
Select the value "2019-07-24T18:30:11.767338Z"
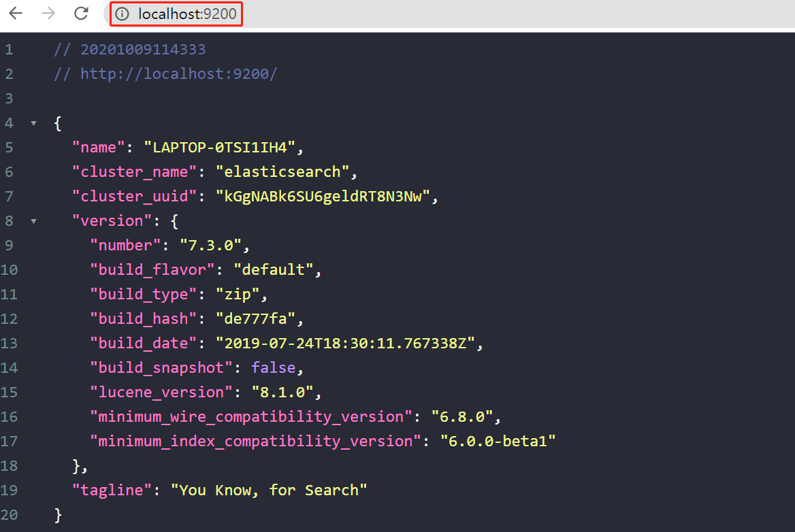pyautogui.click(x=345, y=344)
